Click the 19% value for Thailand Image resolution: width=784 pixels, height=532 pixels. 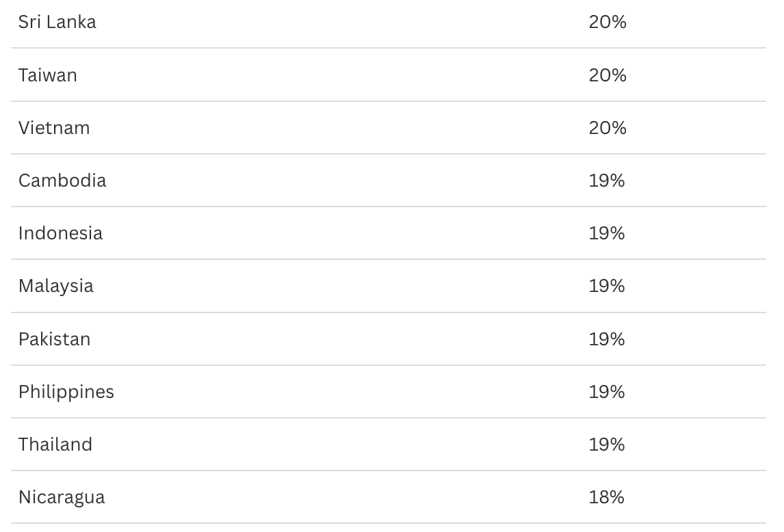607,444
